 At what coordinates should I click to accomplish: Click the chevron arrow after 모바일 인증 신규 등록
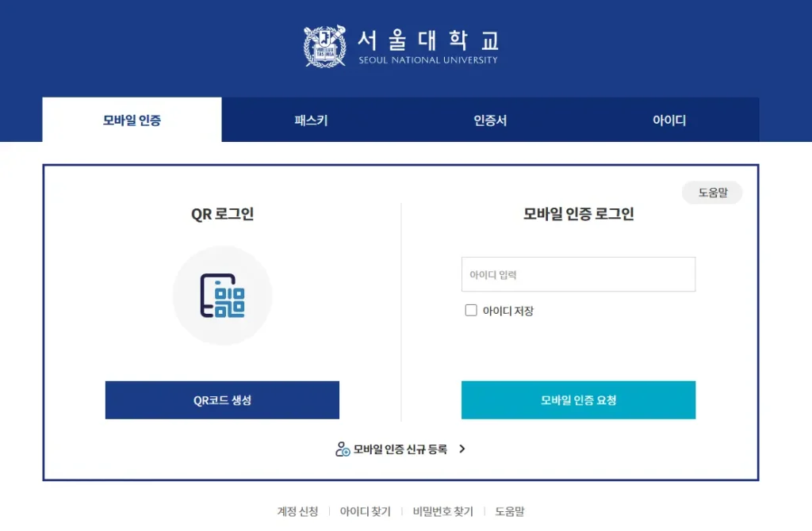pos(462,449)
